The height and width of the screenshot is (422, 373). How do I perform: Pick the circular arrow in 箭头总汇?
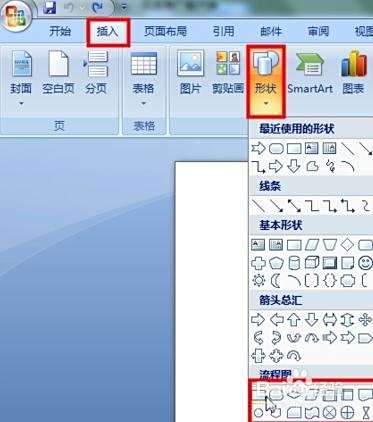click(x=294, y=356)
